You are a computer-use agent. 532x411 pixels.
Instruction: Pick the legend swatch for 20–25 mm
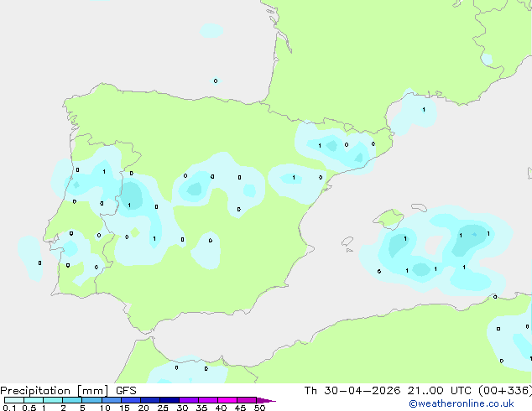(149, 400)
